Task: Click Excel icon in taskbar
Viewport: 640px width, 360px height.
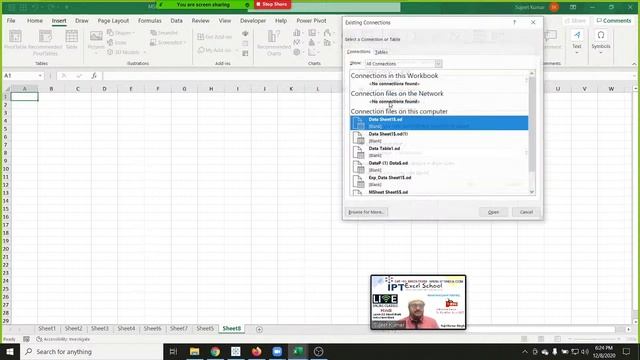Action: tap(298, 351)
